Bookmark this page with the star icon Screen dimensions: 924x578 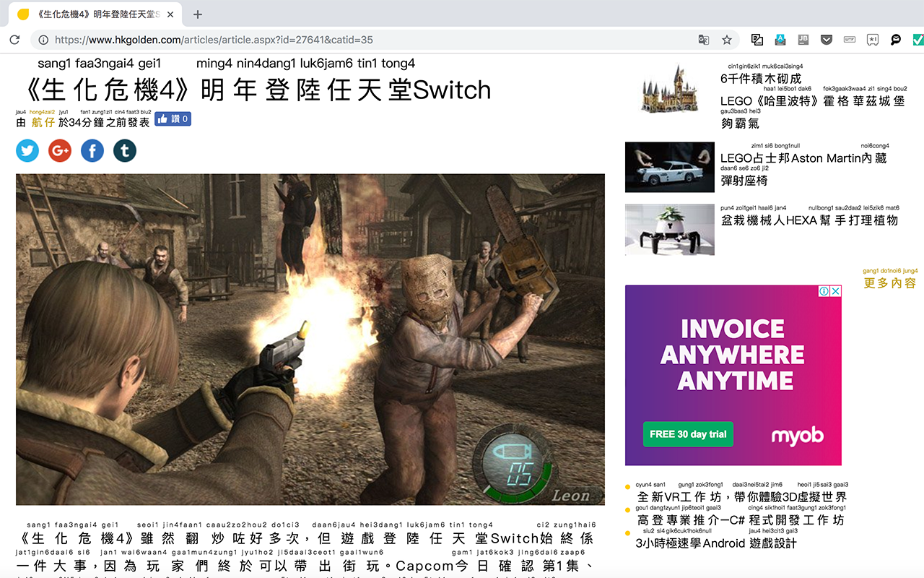click(727, 40)
